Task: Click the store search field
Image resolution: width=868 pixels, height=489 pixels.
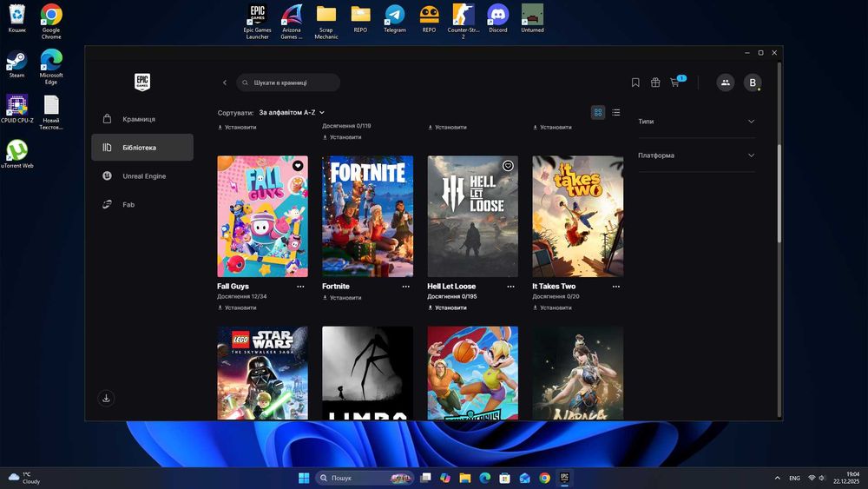Action: [x=288, y=83]
